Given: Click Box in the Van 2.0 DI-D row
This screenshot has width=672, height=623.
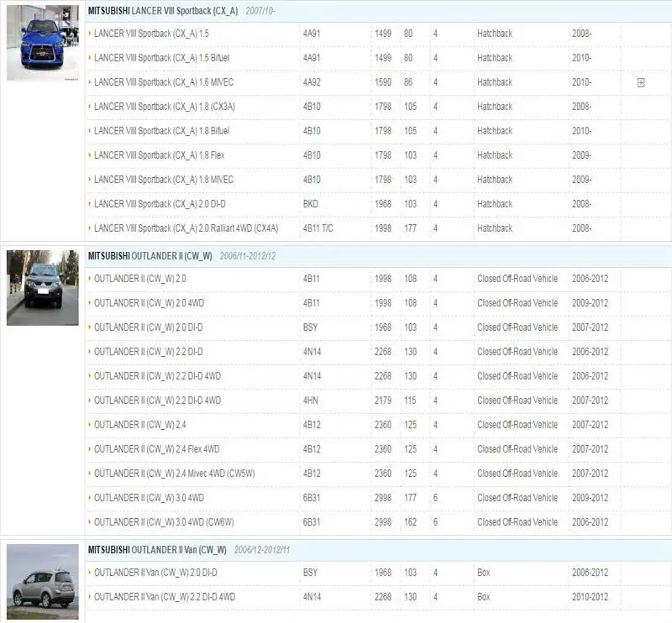Looking at the screenshot, I should point(484,573).
